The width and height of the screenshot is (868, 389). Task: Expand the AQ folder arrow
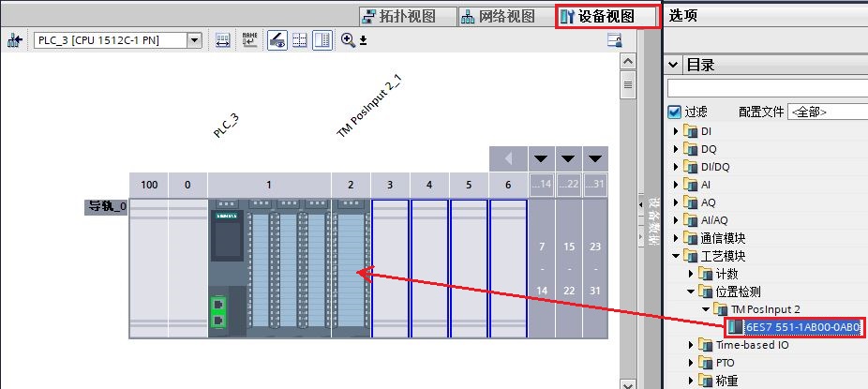pyautogui.click(x=676, y=202)
